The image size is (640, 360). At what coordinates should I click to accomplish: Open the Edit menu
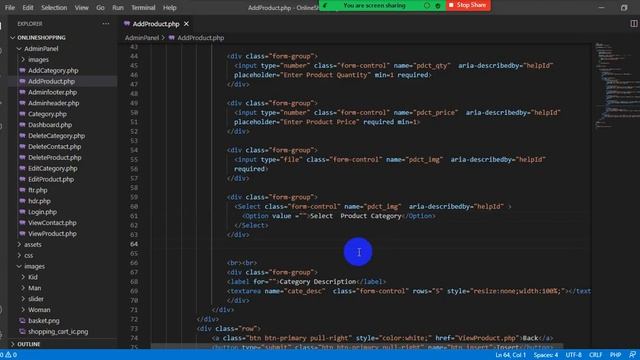(x=28, y=7)
